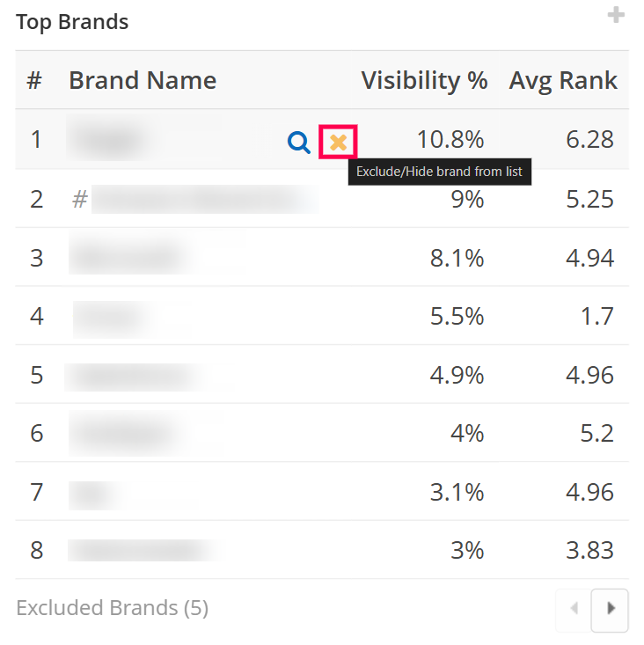Screen dimensions: 644x645
Task: Expand the Excluded Brands (5) list
Action: (112, 608)
